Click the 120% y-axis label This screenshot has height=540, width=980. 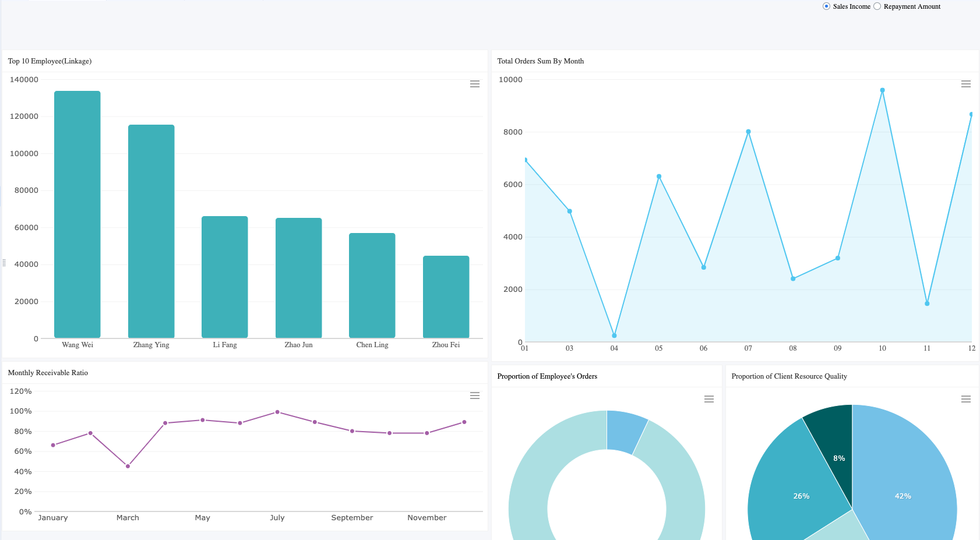point(21,391)
